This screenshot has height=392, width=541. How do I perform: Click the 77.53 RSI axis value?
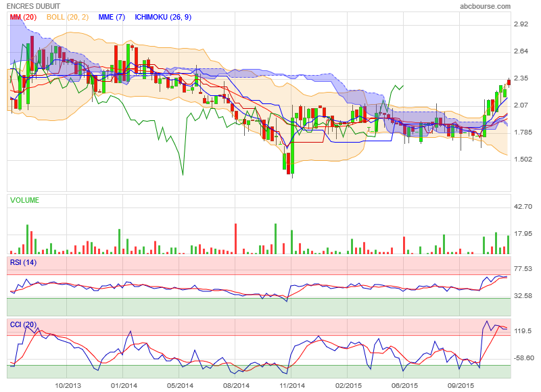(x=523, y=269)
